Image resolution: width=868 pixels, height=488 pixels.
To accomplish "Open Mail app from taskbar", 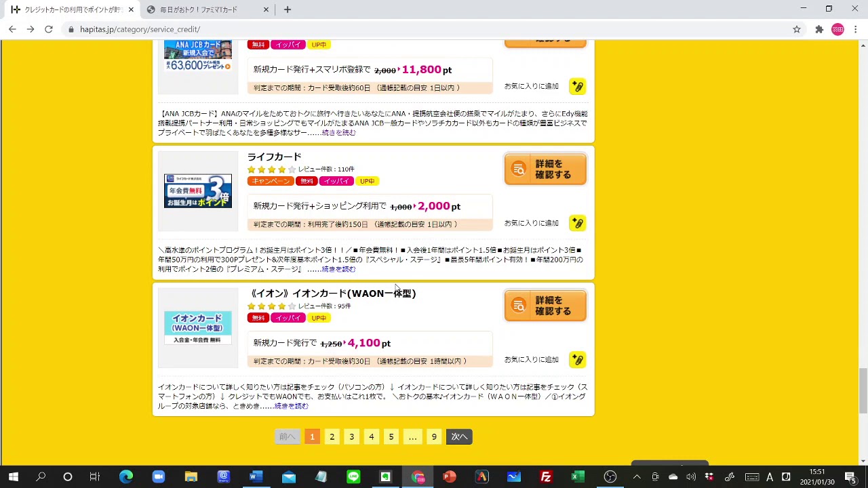I will [288, 476].
